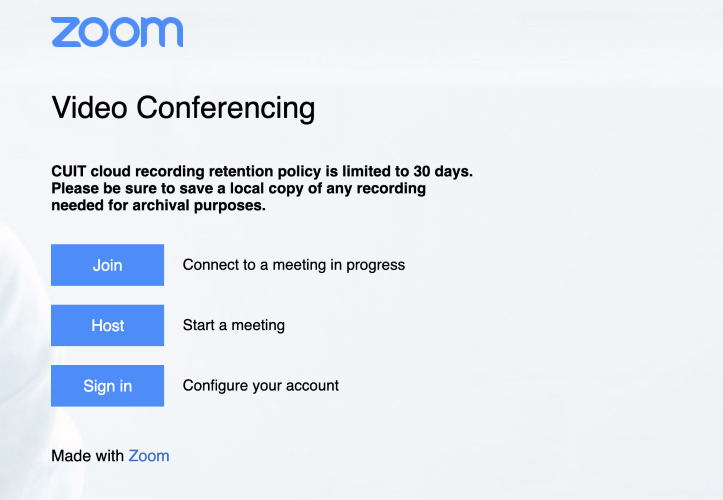Click the word 'meeting' beside Host

(258, 326)
